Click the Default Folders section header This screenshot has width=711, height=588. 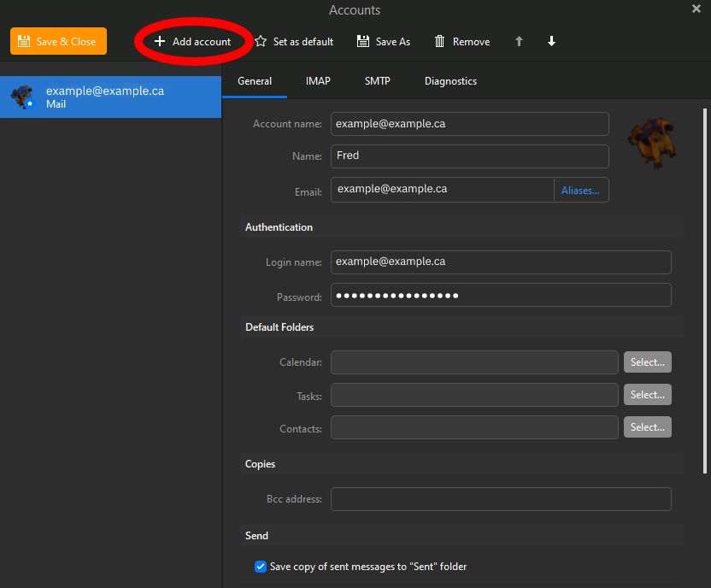(462, 326)
